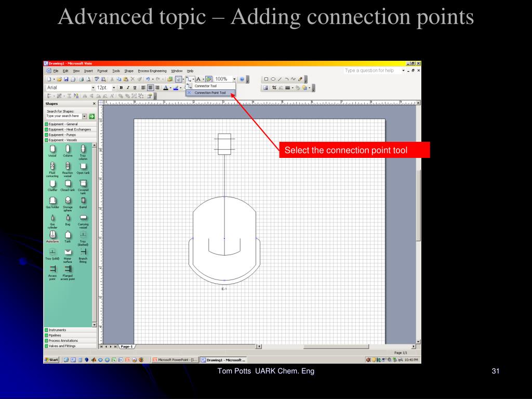Click the Storage sphere shape icon
The height and width of the screenshot is (399, 532).
68,201
